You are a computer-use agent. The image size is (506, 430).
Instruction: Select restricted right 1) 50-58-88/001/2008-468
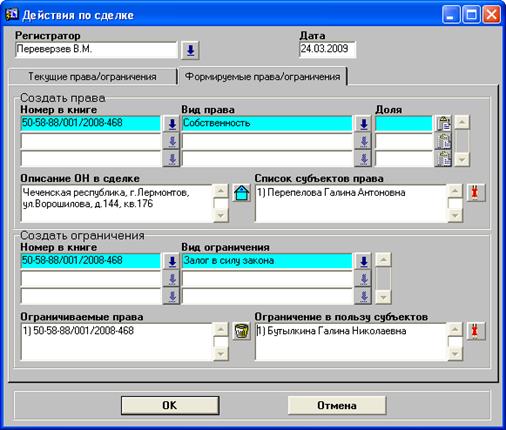coord(78,331)
